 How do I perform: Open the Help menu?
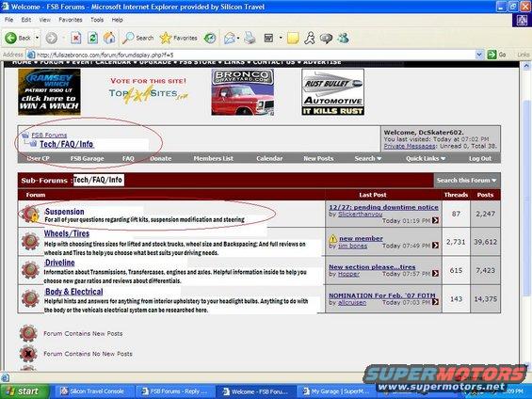tap(118, 20)
